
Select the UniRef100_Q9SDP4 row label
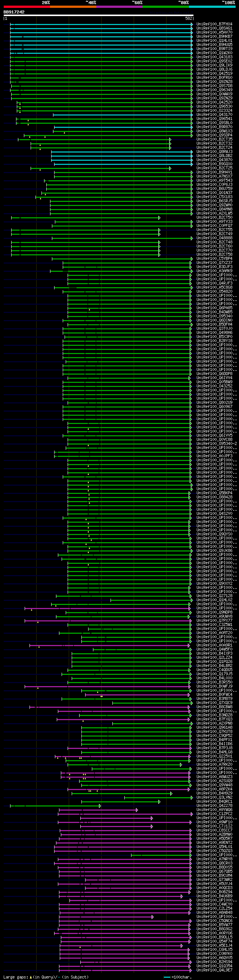point(214,135)
